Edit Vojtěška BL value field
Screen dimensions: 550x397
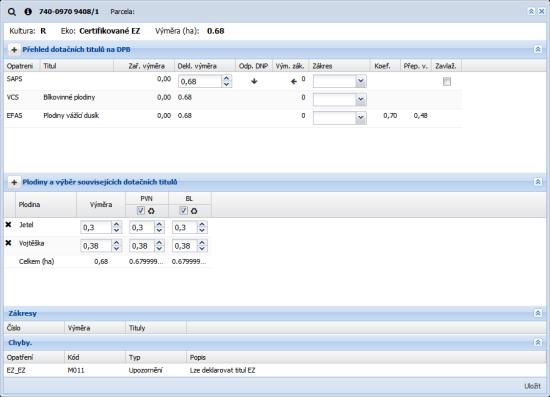[x=185, y=246]
